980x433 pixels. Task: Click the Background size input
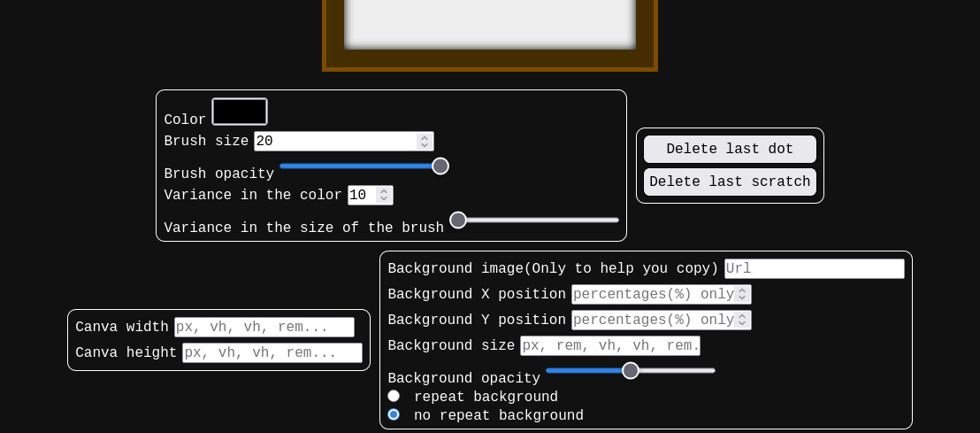coord(610,345)
